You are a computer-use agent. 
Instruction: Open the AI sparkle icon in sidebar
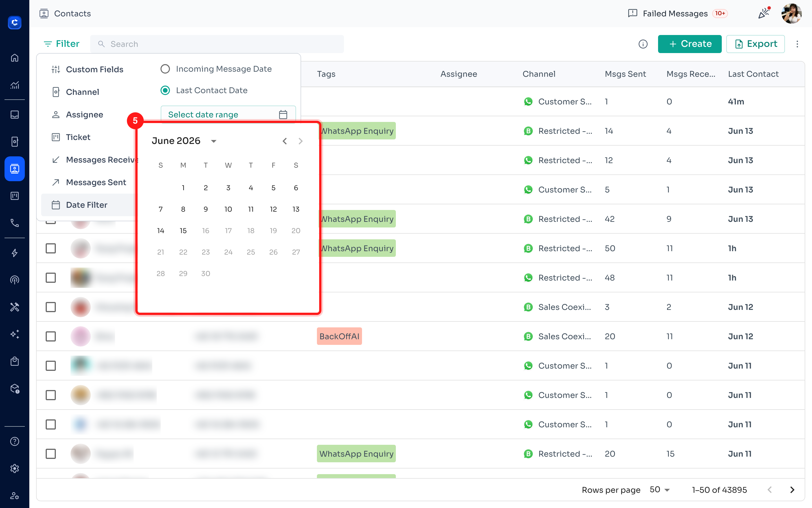tap(14, 334)
